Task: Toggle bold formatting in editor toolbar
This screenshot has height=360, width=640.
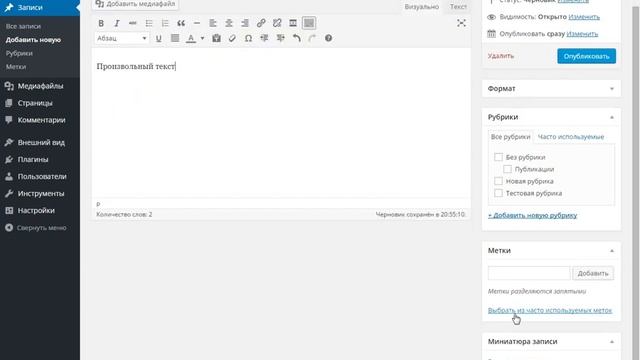Action: coord(101,23)
